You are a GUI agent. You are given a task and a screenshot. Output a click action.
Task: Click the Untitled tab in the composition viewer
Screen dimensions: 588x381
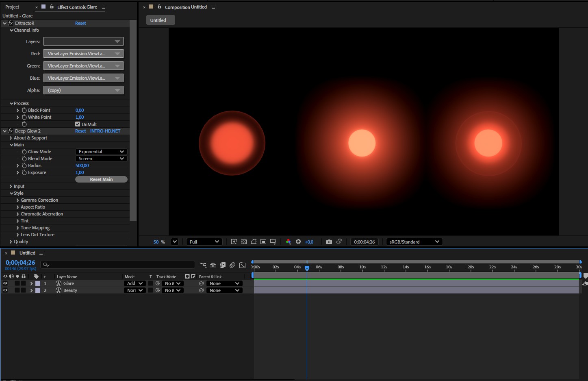tap(161, 20)
